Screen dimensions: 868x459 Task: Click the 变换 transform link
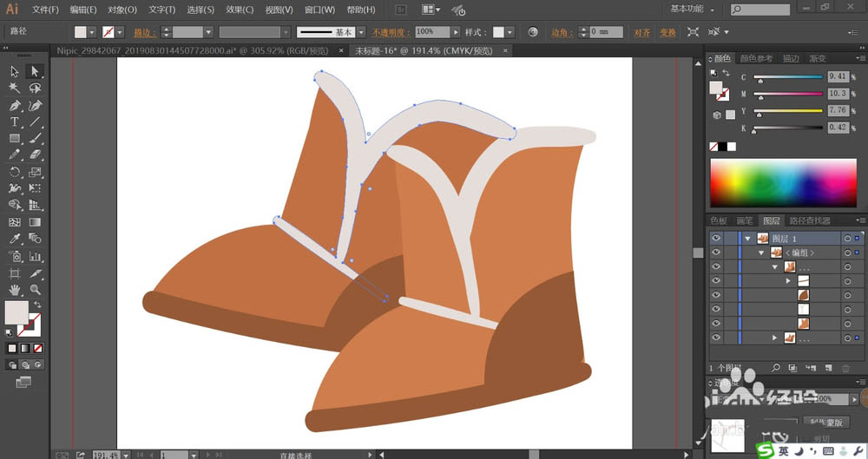tap(667, 32)
